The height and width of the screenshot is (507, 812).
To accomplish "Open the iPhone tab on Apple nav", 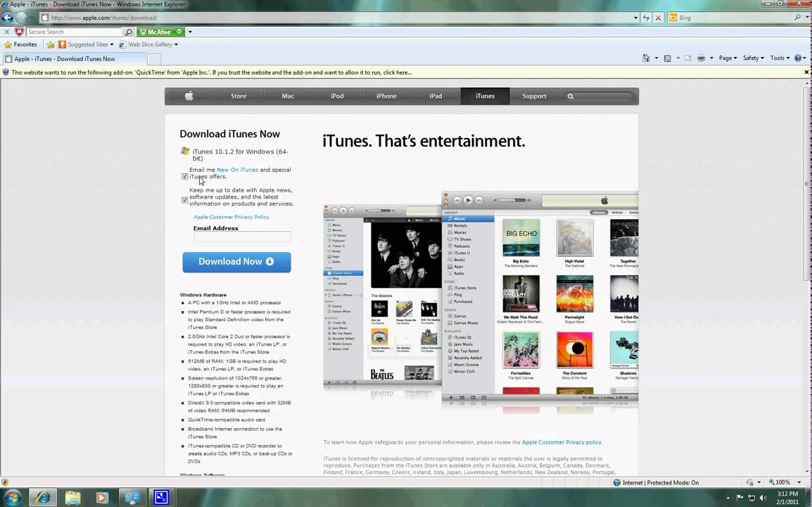I will pos(386,96).
